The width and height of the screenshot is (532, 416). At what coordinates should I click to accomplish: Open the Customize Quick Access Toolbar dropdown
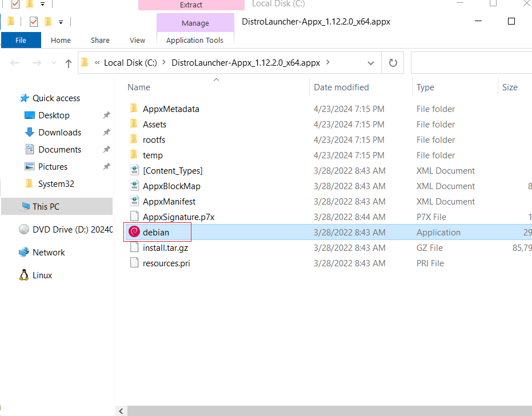point(61,22)
